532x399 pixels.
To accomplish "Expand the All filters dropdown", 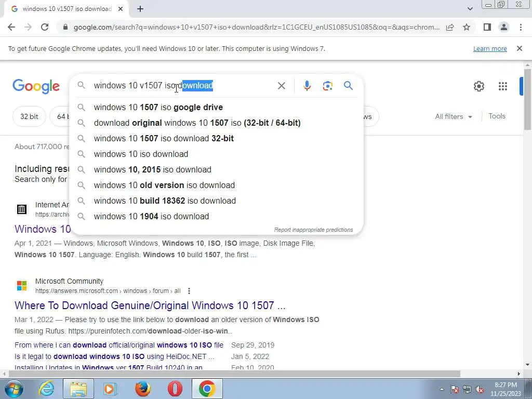I will click(x=454, y=116).
